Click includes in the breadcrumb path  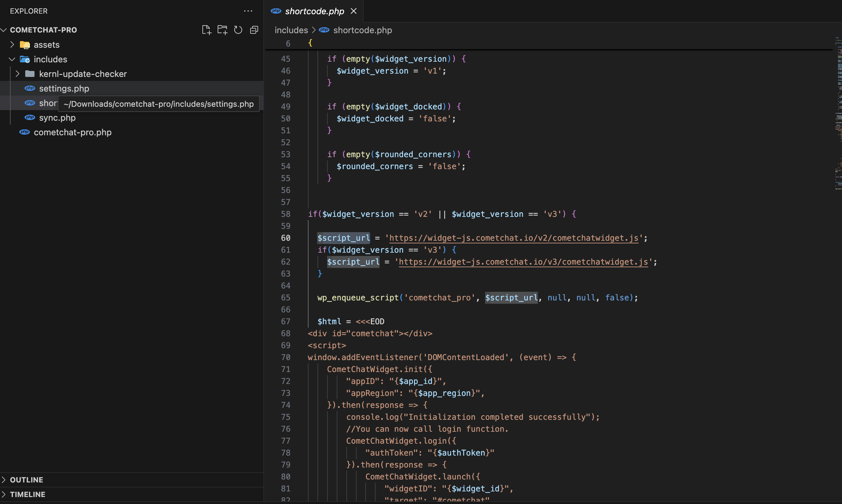(291, 30)
